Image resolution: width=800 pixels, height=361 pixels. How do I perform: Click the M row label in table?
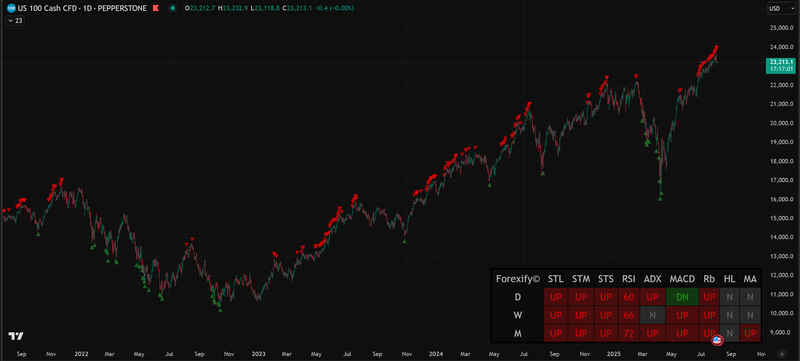tap(517, 333)
